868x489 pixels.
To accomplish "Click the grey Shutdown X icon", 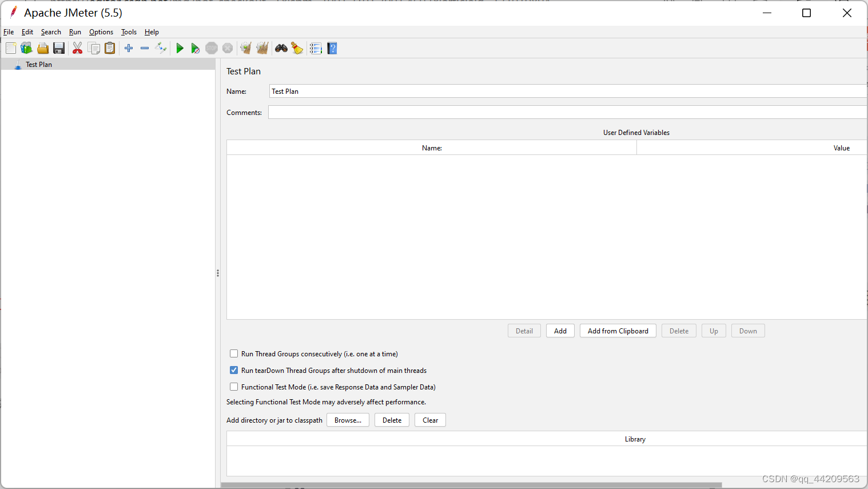I will pos(228,49).
